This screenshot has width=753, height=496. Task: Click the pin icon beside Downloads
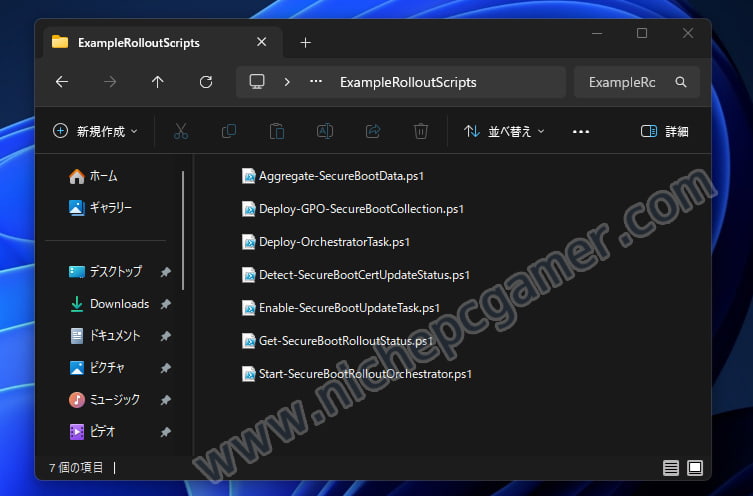click(166, 304)
